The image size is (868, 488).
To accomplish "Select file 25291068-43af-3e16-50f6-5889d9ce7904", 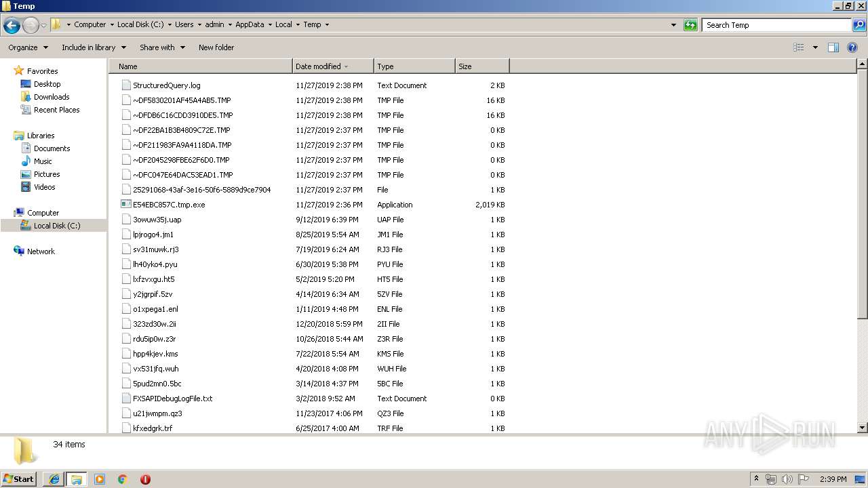I will [x=202, y=190].
